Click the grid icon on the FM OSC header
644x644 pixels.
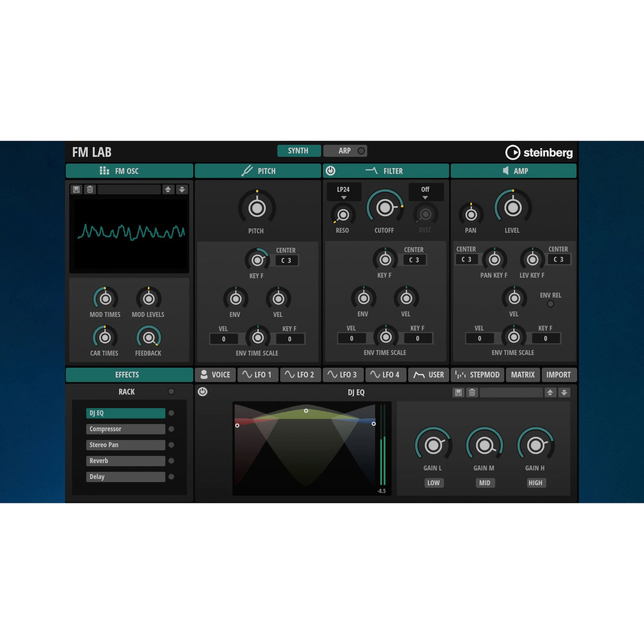[x=104, y=171]
